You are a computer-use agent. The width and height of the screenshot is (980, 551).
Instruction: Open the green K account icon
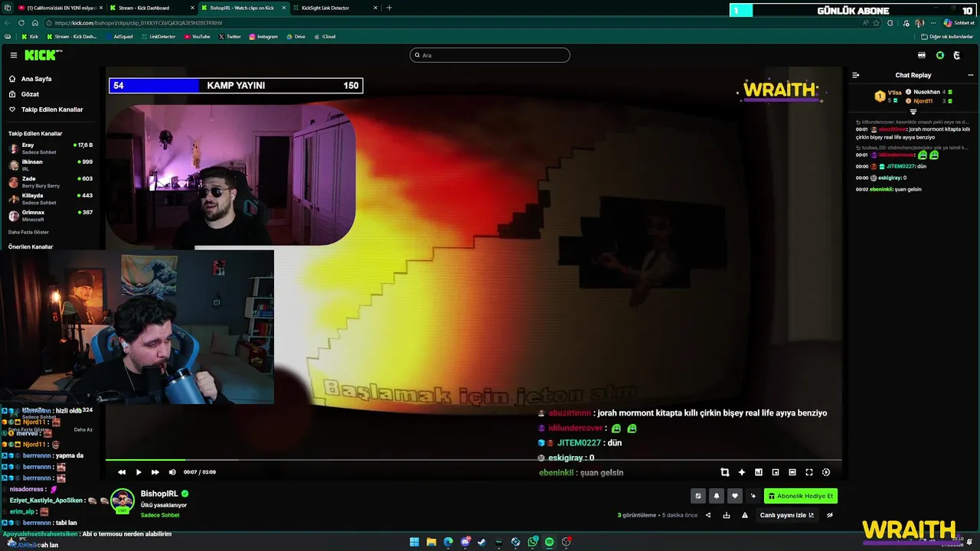[940, 55]
